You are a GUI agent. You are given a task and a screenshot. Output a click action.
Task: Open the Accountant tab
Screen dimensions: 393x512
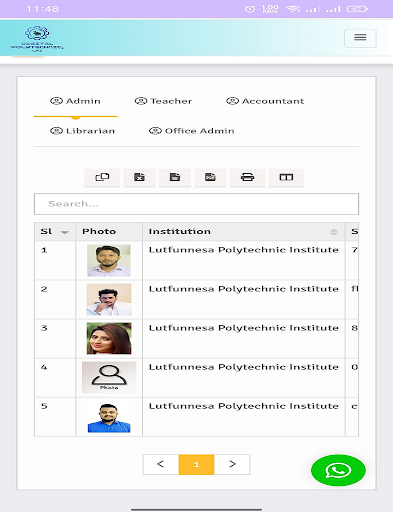click(265, 101)
